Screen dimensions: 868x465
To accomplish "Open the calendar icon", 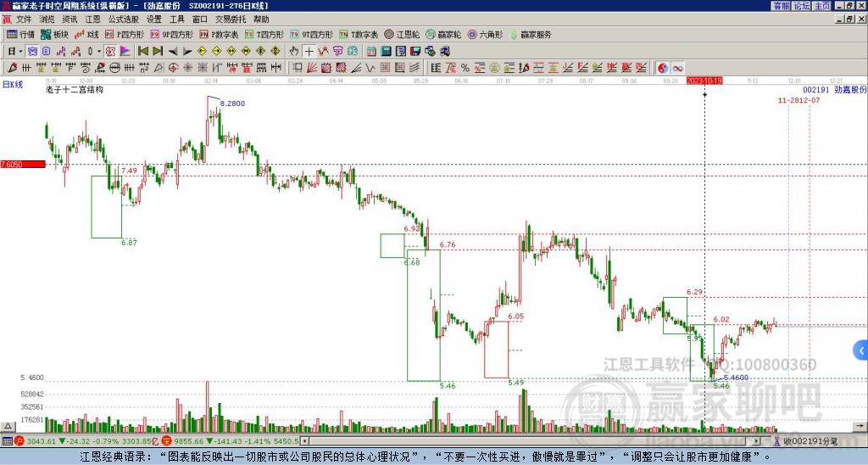I will [x=371, y=52].
